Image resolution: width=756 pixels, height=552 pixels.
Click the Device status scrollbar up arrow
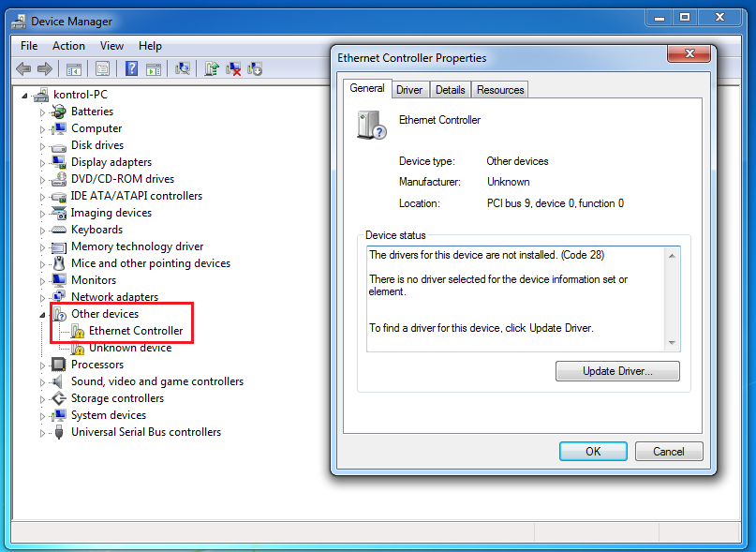coord(672,255)
